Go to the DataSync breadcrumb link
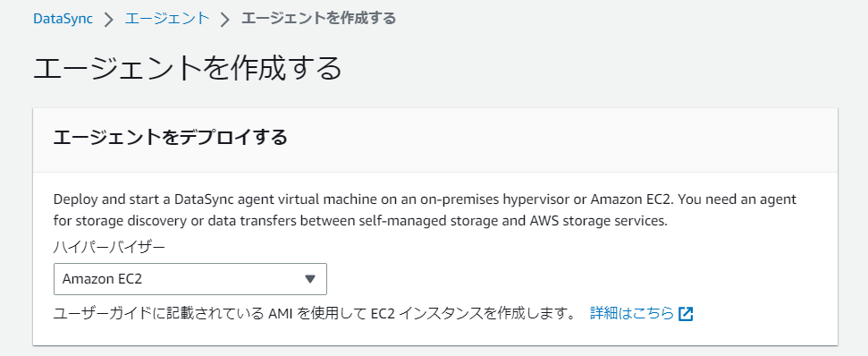Image resolution: width=868 pixels, height=356 pixels. coord(63,19)
